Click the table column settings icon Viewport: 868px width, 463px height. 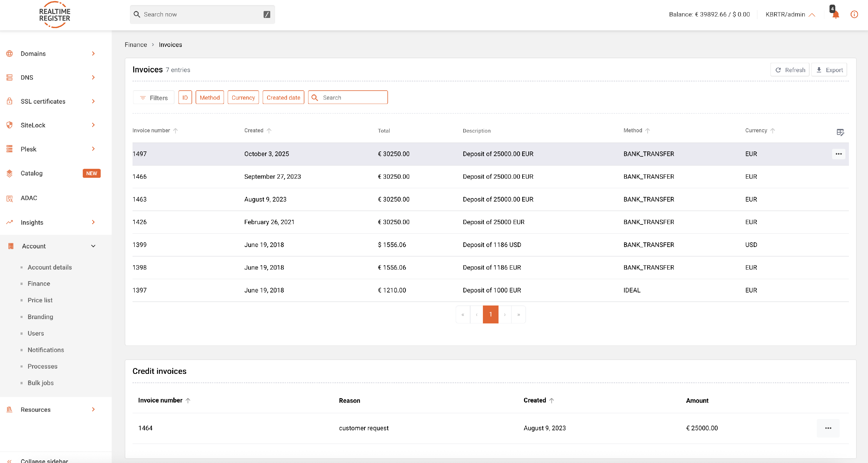tap(840, 132)
